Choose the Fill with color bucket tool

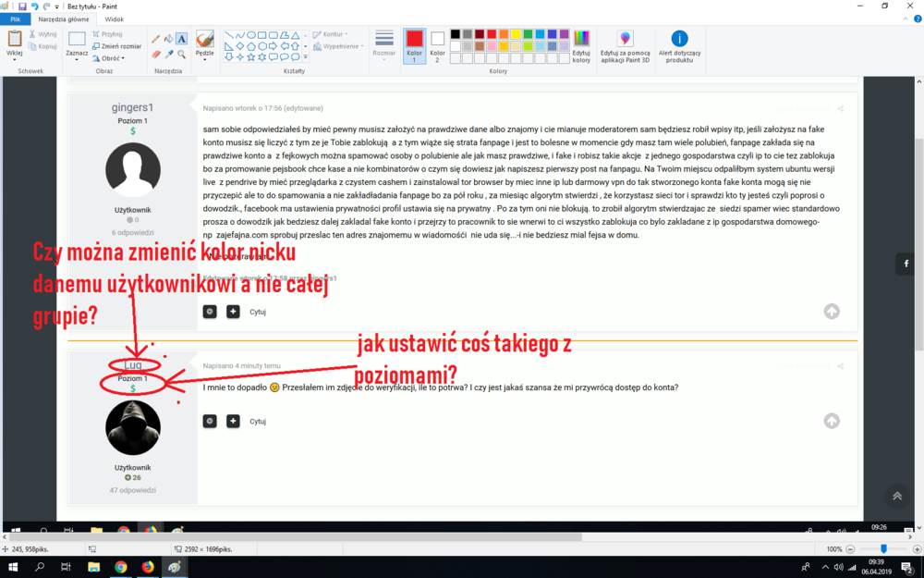(167, 38)
